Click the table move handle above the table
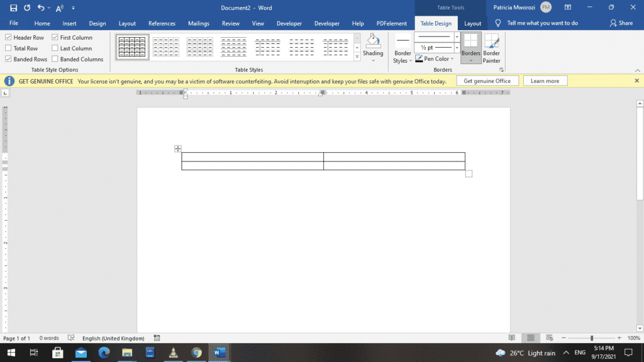The height and width of the screenshot is (362, 644). [178, 148]
